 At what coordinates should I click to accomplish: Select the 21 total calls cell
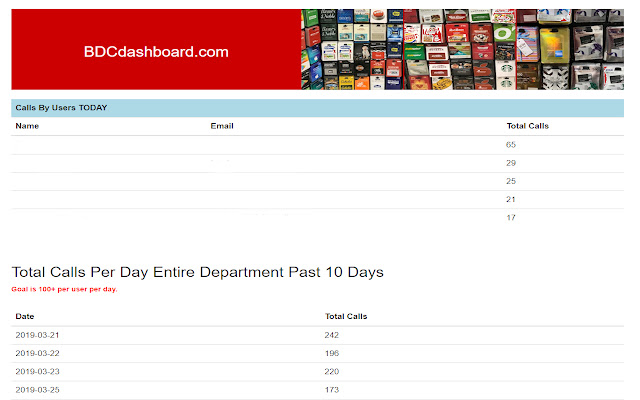(x=511, y=199)
